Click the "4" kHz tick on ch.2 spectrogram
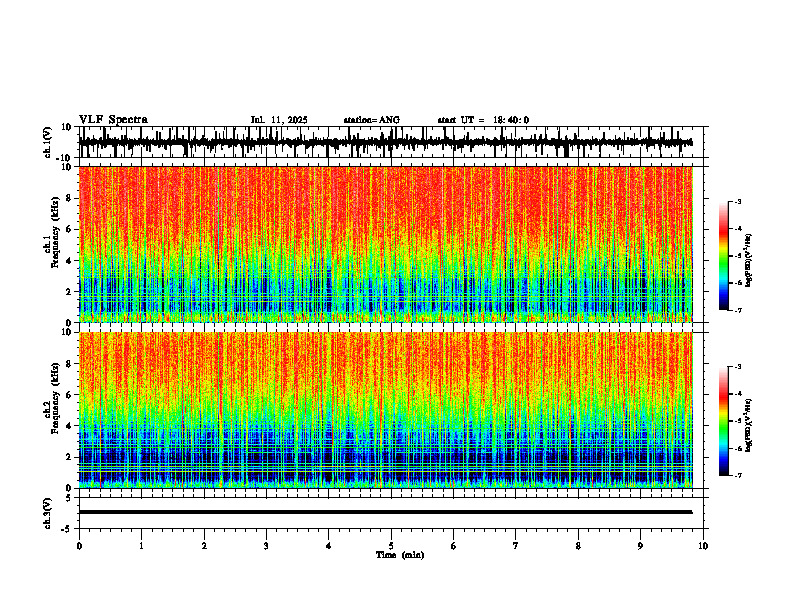792x612 pixels. click(70, 426)
